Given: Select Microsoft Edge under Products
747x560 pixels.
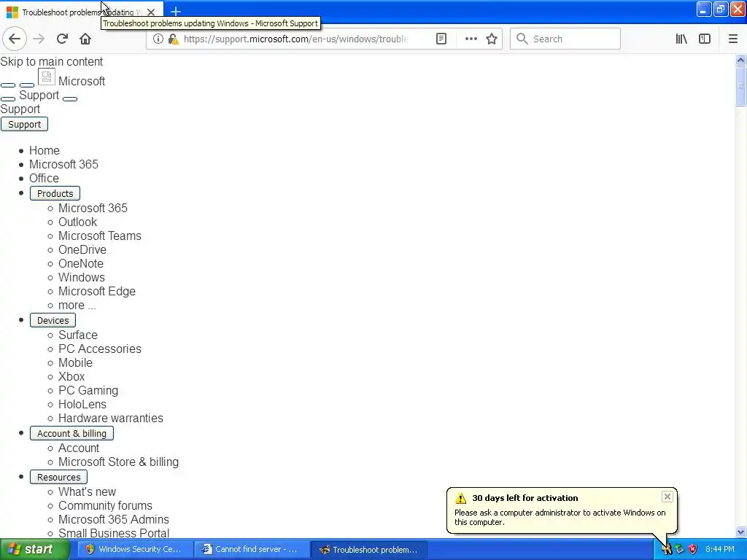Looking at the screenshot, I should click(97, 291).
